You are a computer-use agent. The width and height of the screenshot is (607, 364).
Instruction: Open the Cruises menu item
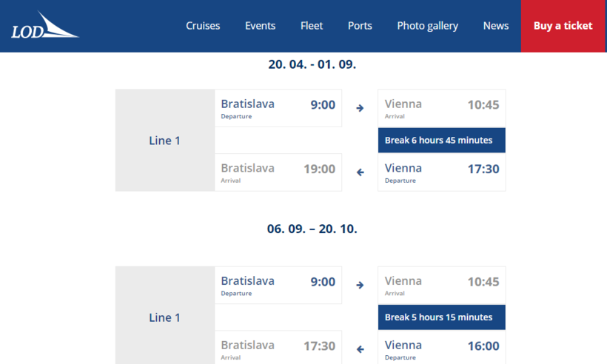203,26
